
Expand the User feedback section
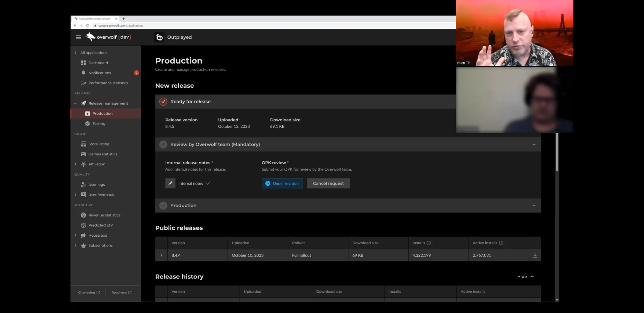75,195
